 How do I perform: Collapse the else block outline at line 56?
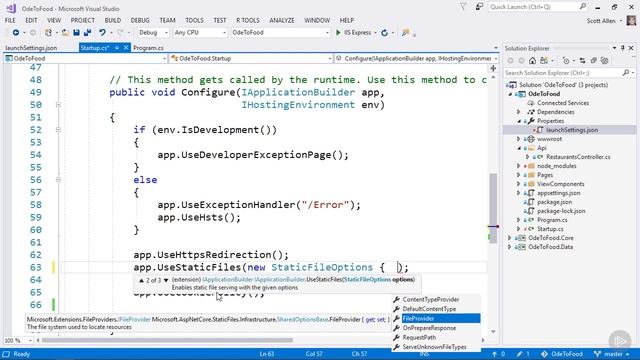[x=58, y=180]
